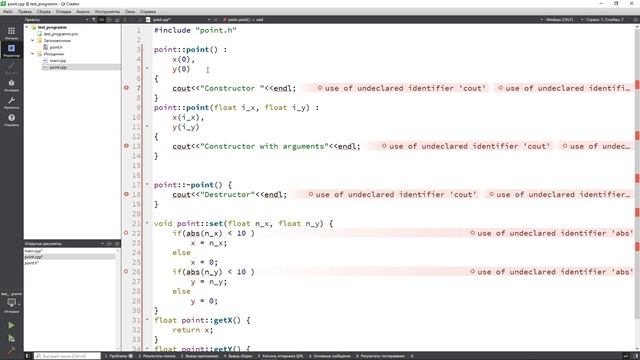
Task: Click 'cout' error annotation on line 7
Action: [401, 88]
